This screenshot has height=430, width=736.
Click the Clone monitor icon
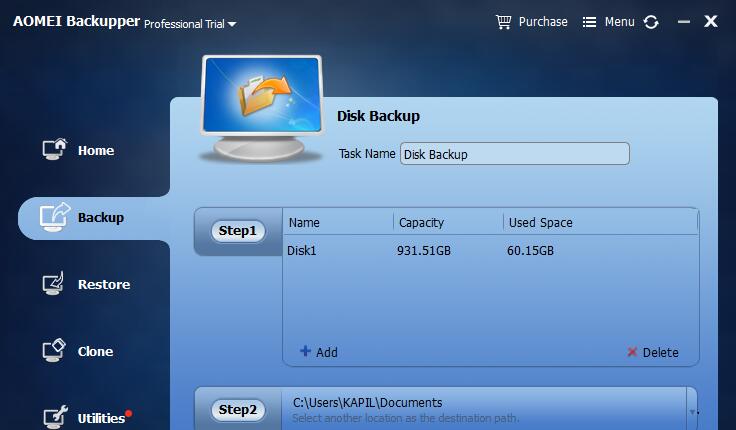(54, 350)
